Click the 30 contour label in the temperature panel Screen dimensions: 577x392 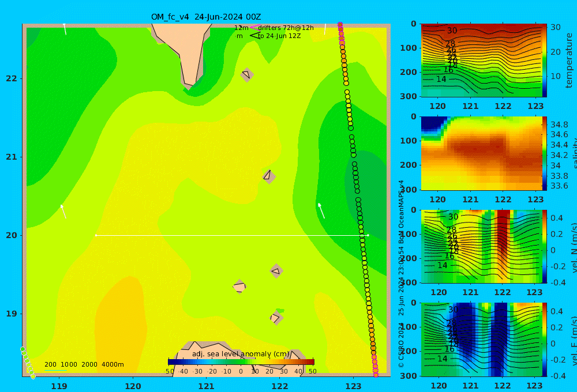452,31
